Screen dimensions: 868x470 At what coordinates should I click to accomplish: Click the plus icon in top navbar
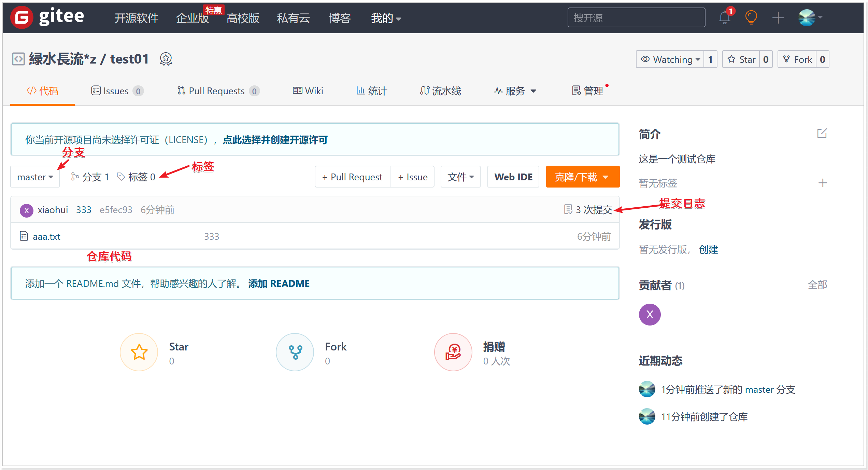(x=778, y=18)
